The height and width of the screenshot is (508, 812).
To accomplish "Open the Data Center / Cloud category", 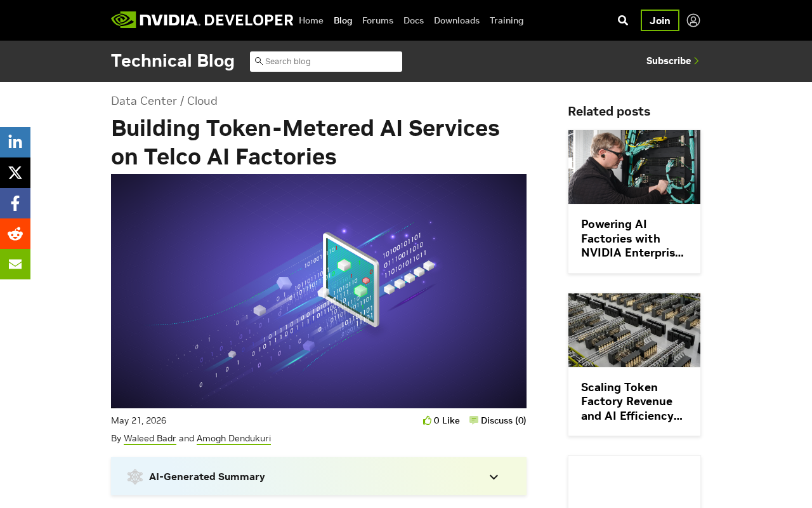I will [164, 100].
